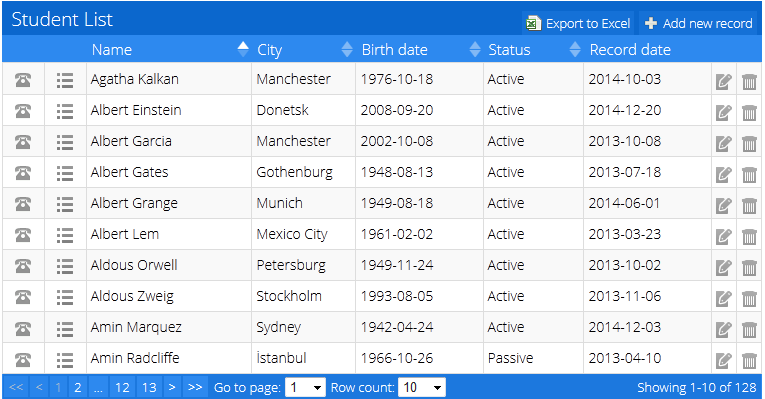The image size is (765, 399).
Task: Delete the Albert Grange record
Action: (749, 205)
